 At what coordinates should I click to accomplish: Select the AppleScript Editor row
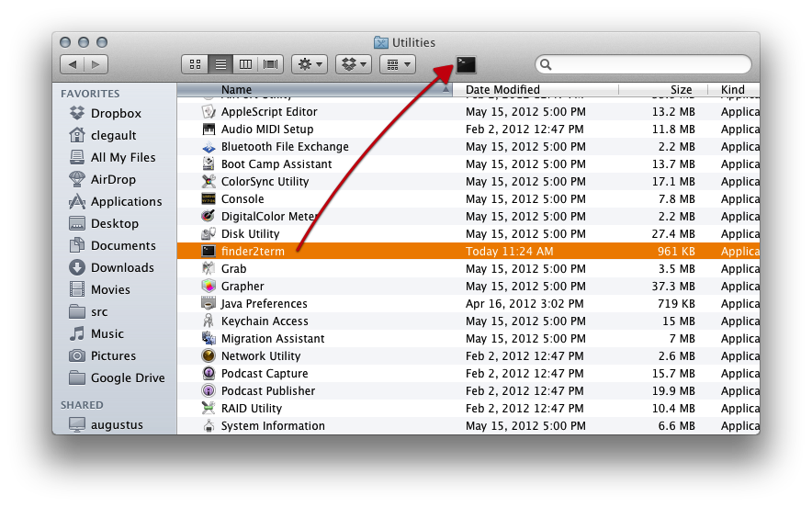click(x=468, y=111)
